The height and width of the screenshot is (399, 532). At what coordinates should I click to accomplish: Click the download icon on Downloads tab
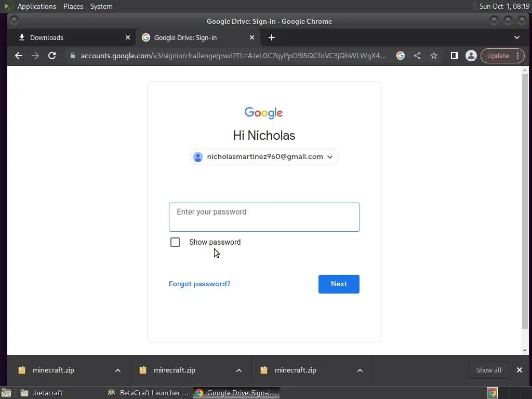[x=22, y=37]
